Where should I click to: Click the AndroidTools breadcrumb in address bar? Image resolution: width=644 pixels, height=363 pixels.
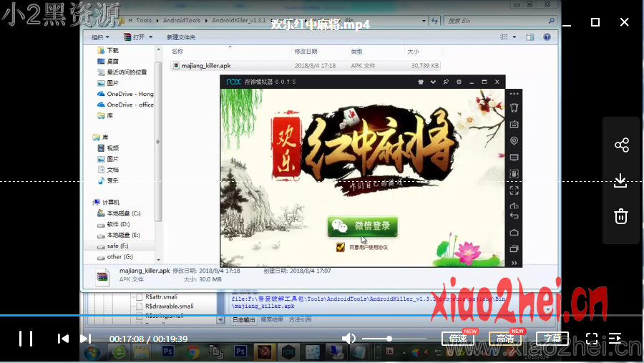click(x=182, y=20)
